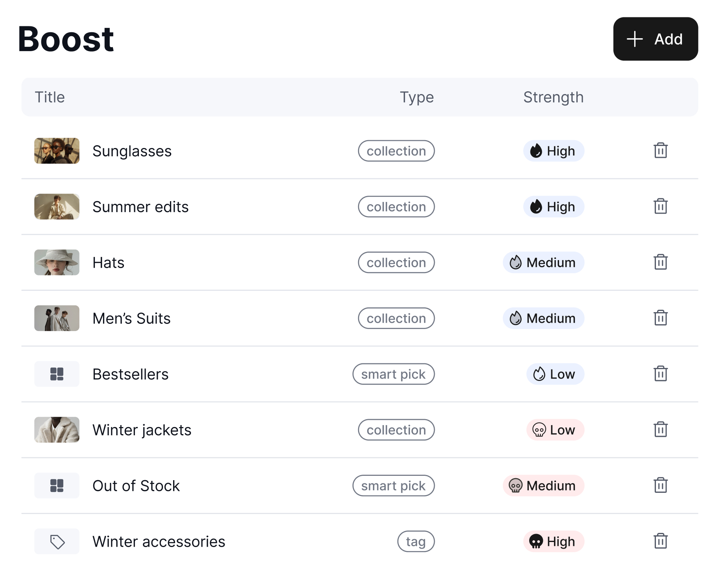Click the skull icon on Winter jackets Low badge
720x588 pixels.
pyautogui.click(x=539, y=430)
